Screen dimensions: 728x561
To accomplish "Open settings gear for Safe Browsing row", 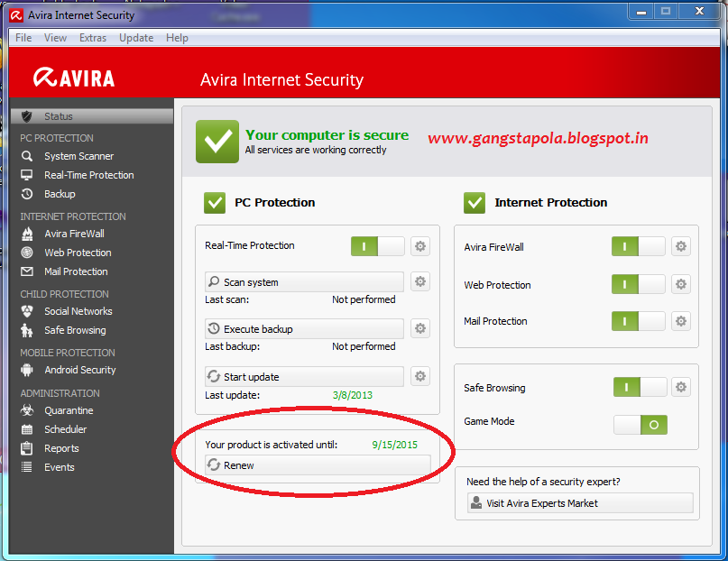I will pos(681,387).
